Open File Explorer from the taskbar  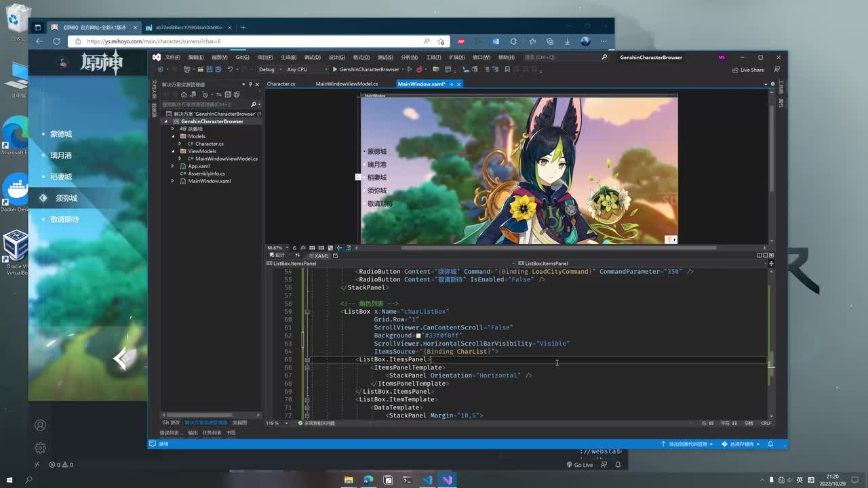[x=349, y=480]
